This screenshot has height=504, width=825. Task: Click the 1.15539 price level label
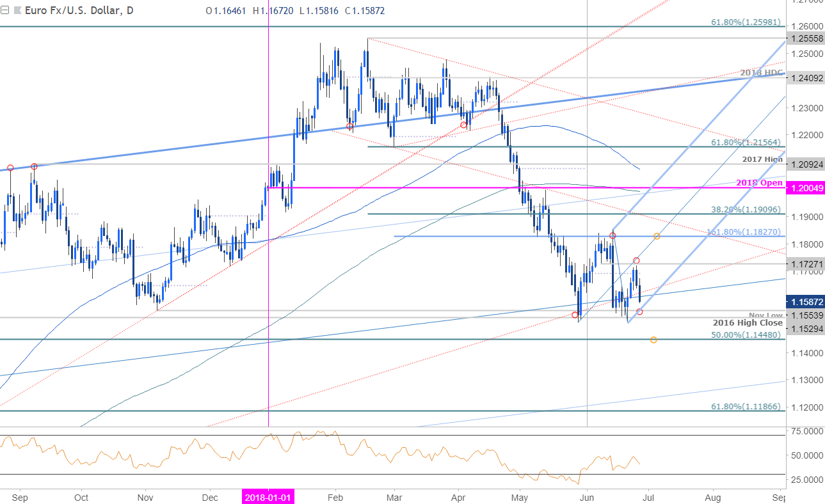pyautogui.click(x=807, y=315)
